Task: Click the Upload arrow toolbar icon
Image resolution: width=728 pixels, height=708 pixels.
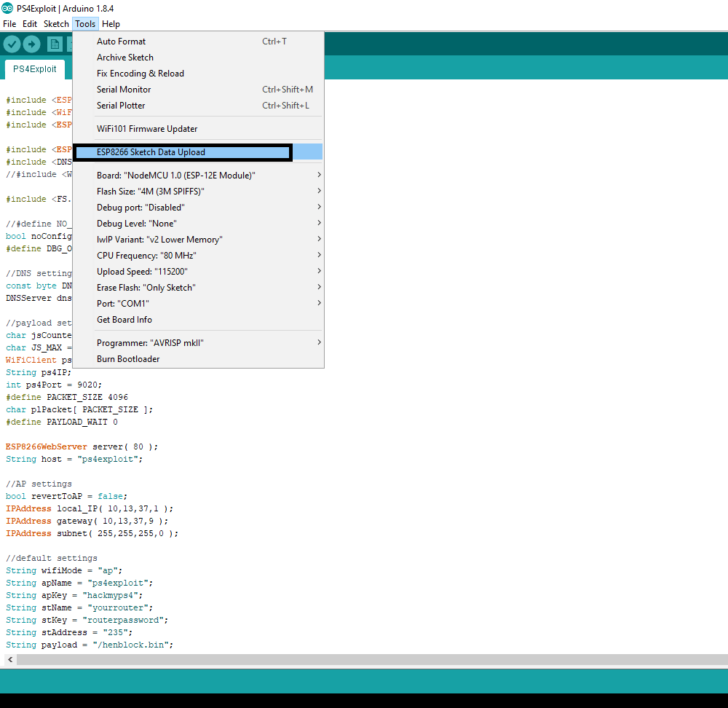Action: pyautogui.click(x=31, y=44)
